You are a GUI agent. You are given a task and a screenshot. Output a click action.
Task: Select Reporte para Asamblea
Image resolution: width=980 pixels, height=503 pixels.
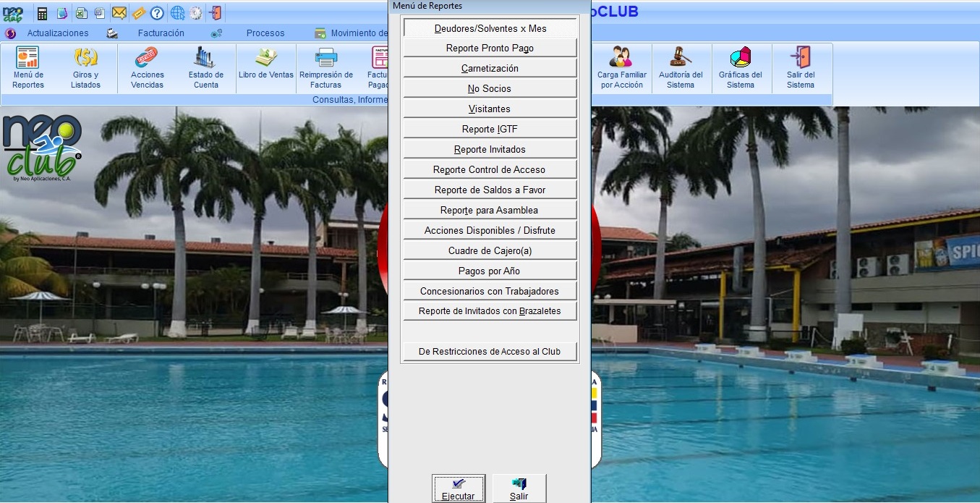coord(490,211)
